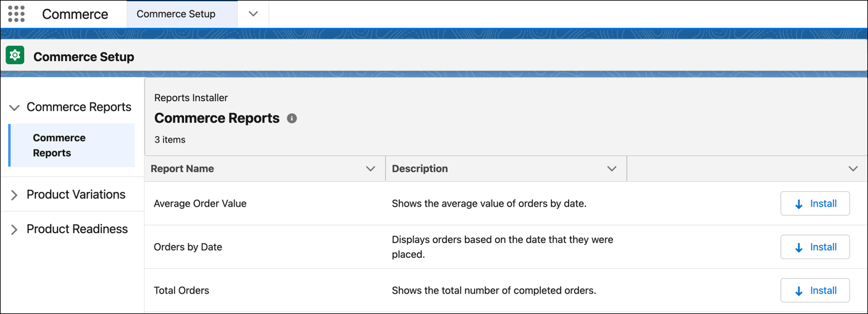Viewport: 868px width, 314px height.
Task: Open Description column dropdown chevron
Action: 612,168
